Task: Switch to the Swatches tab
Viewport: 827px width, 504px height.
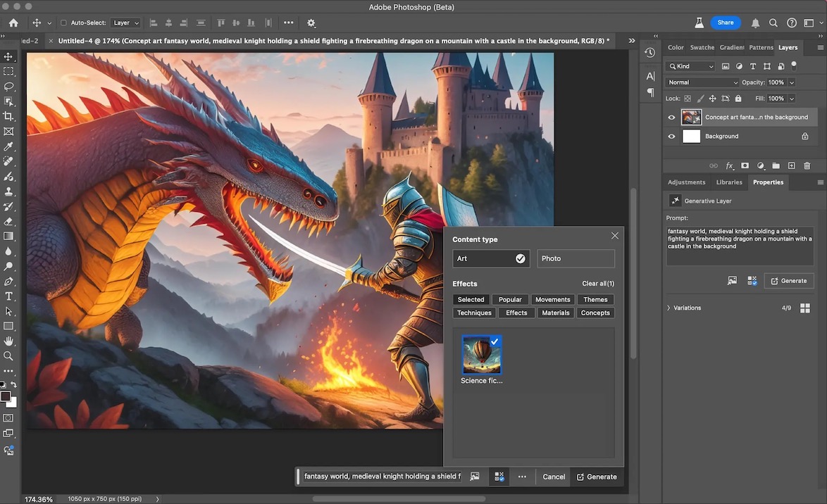Action: click(x=702, y=47)
